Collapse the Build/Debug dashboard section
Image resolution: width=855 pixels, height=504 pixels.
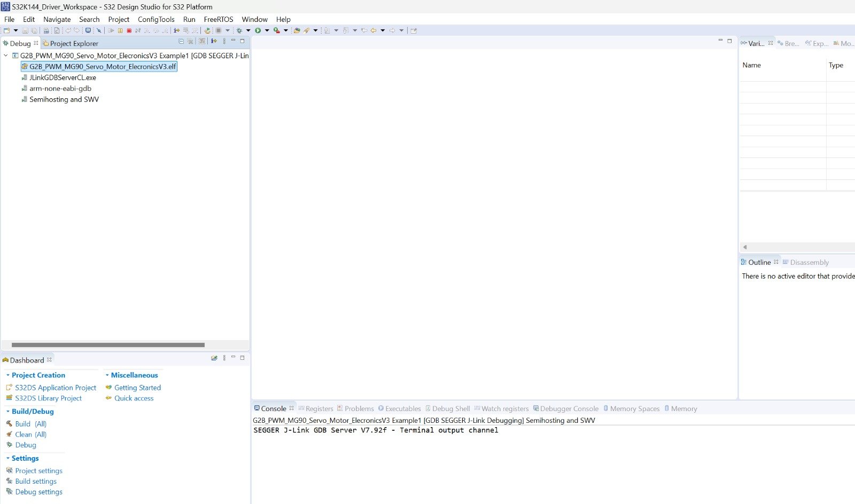tap(8, 412)
